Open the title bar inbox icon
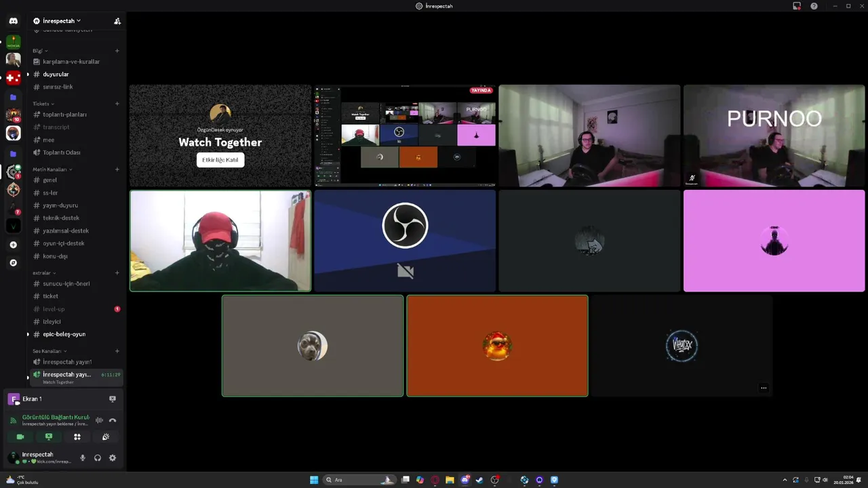Image resolution: width=868 pixels, height=488 pixels. (x=797, y=6)
